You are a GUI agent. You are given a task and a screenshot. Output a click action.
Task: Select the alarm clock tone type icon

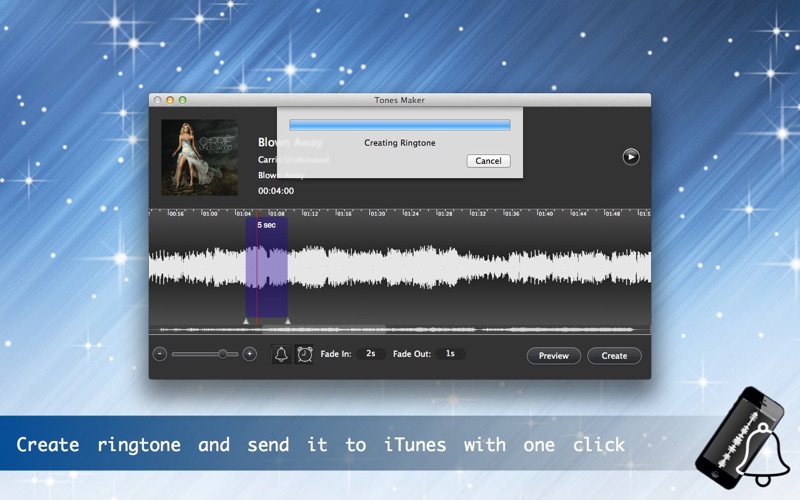[304, 354]
